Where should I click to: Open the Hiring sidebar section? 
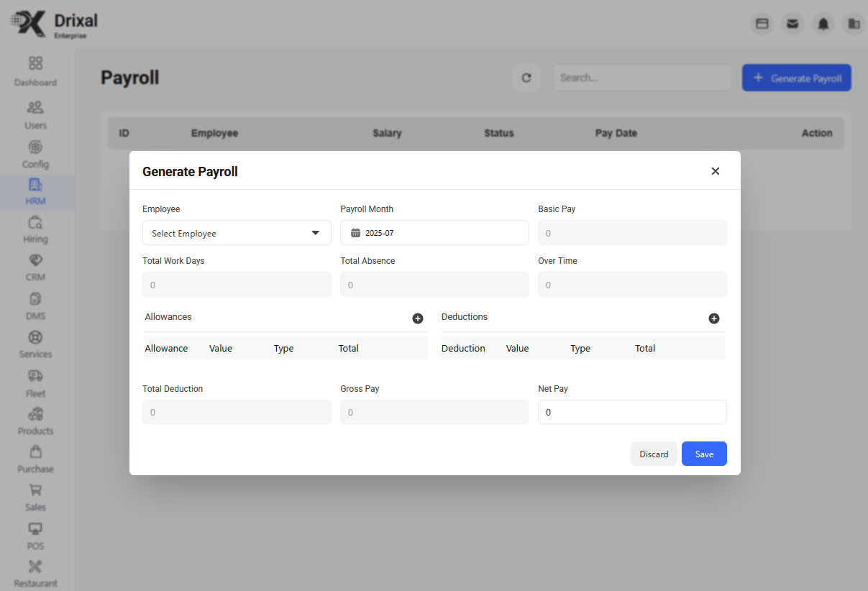pos(35,229)
